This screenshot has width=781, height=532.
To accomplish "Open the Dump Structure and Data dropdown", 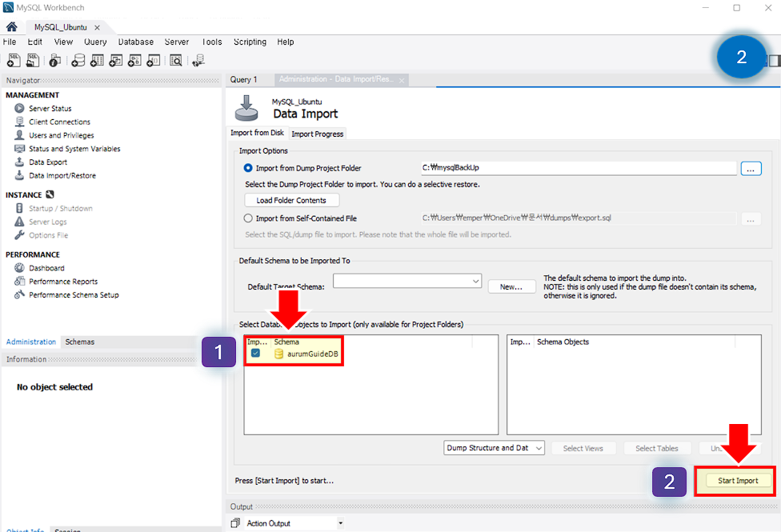I will (x=494, y=448).
